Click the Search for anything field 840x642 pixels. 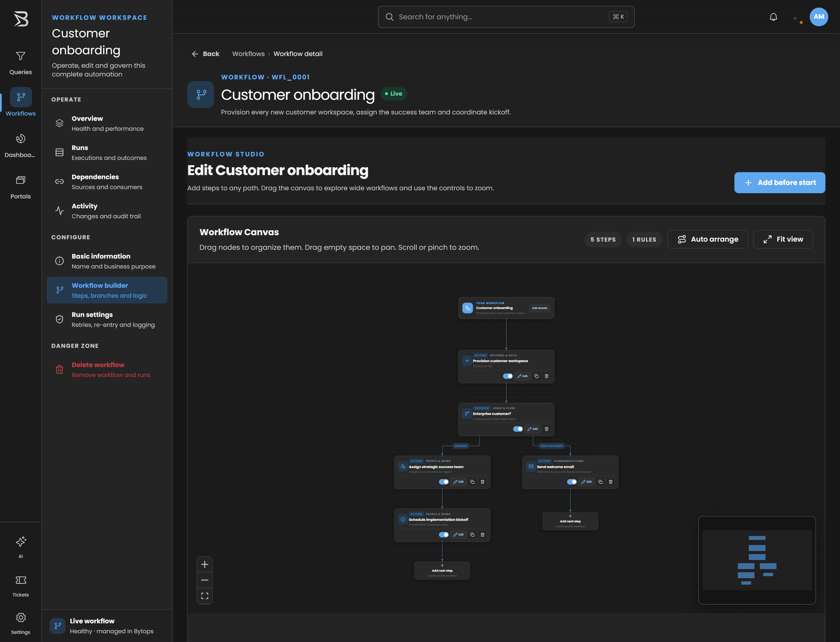coord(506,17)
